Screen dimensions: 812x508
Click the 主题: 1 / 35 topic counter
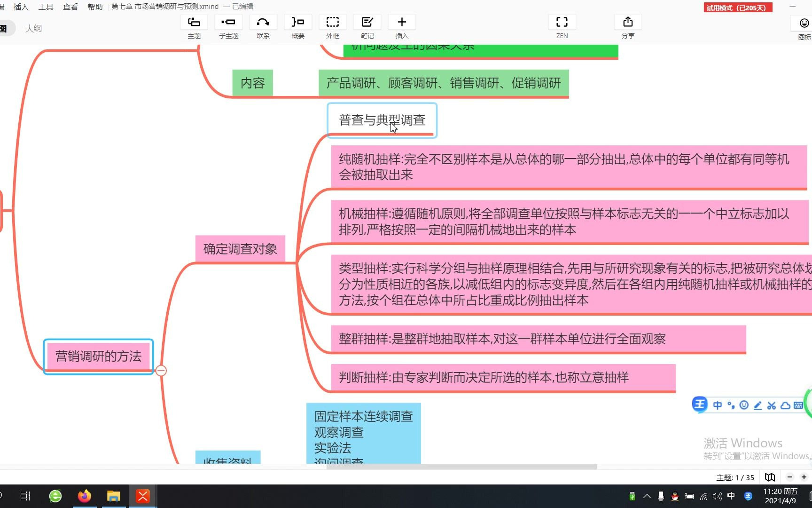735,477
